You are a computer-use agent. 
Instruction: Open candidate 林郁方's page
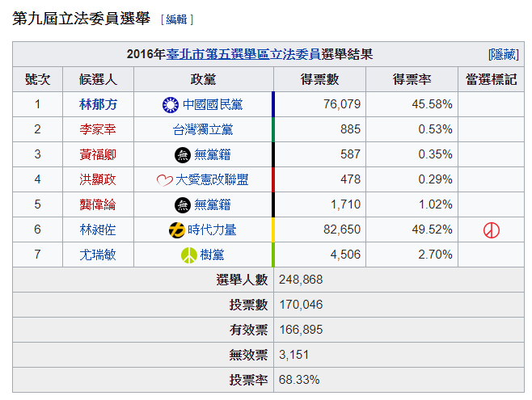tap(98, 104)
